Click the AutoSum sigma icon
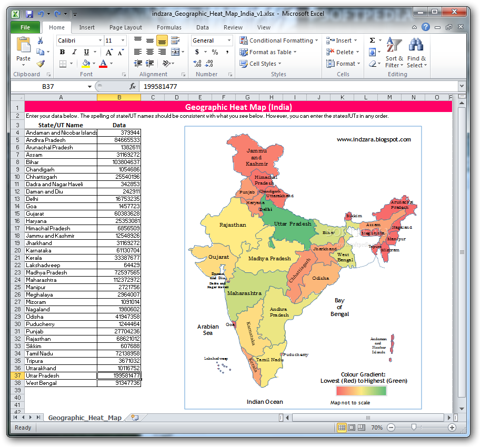This screenshot has width=481, height=448. (372, 40)
